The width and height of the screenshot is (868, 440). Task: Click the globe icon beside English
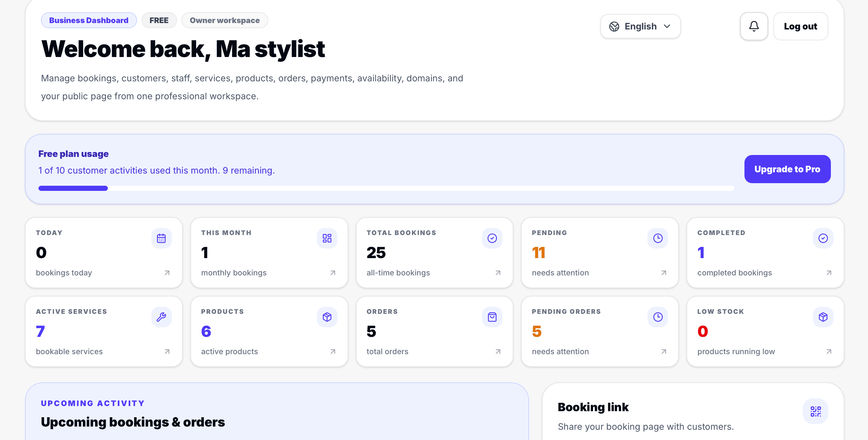point(614,26)
